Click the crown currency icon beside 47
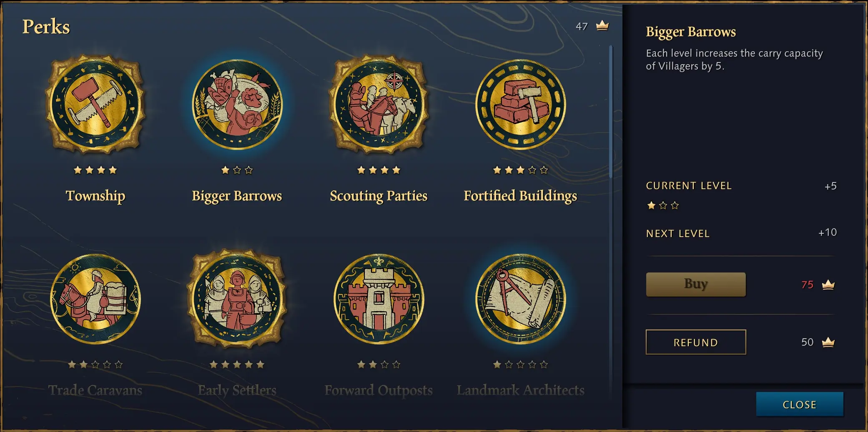The width and height of the screenshot is (868, 432). (602, 26)
